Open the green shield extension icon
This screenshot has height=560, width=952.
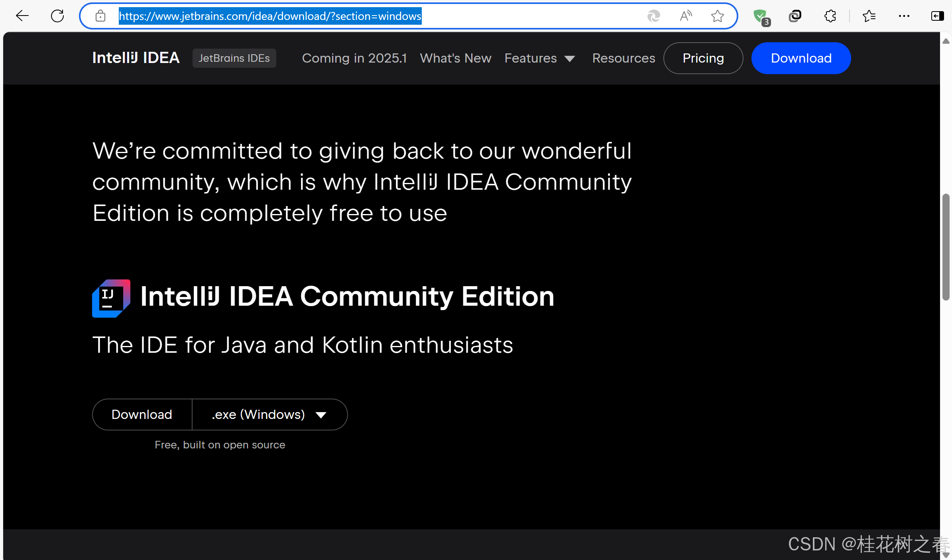(x=761, y=17)
